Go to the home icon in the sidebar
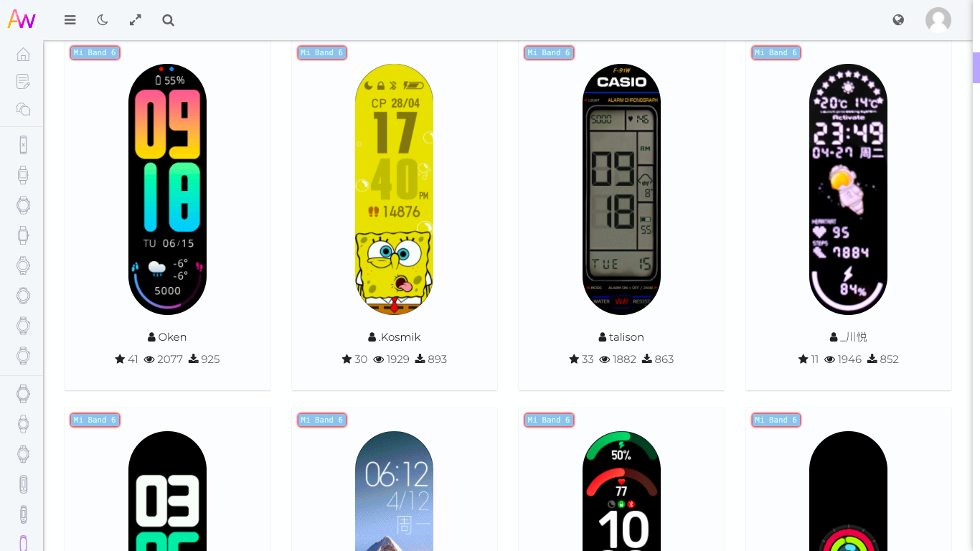This screenshot has width=980, height=551. (x=23, y=55)
